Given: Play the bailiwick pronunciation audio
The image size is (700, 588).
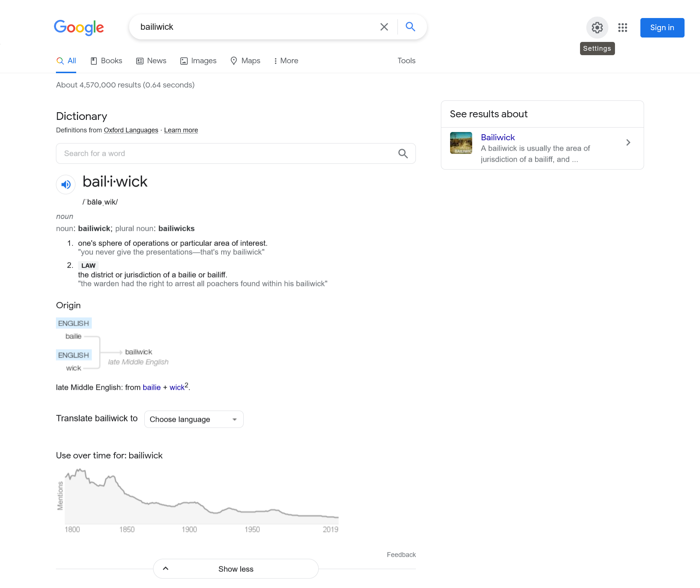Looking at the screenshot, I should click(66, 184).
